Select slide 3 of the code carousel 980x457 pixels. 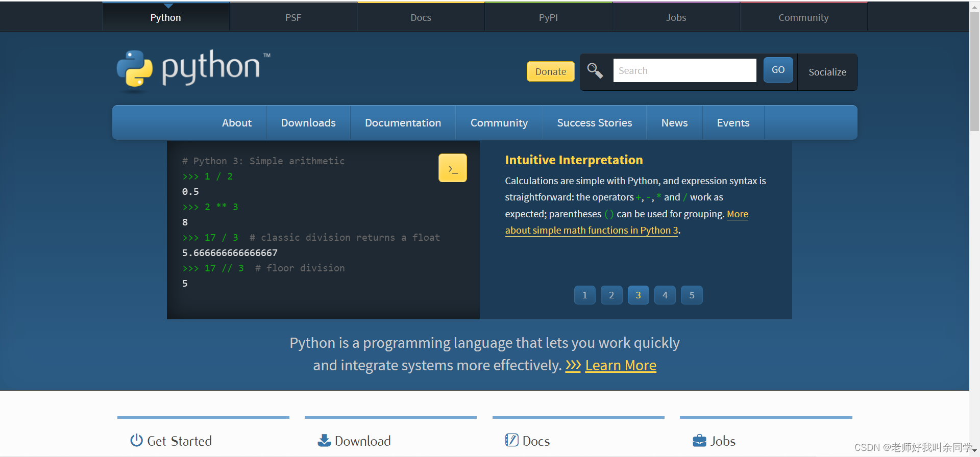point(638,295)
